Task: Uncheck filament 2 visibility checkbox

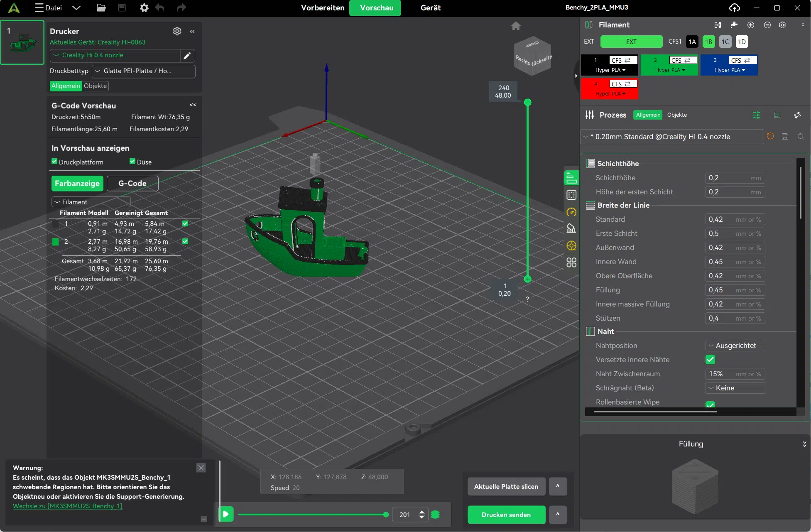Action: (x=185, y=241)
